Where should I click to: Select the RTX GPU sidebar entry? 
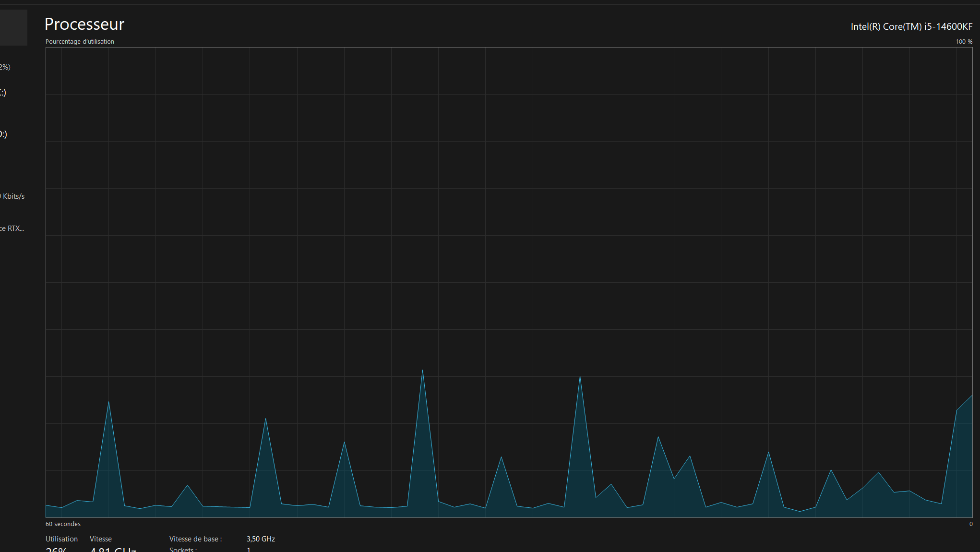coord(12,228)
